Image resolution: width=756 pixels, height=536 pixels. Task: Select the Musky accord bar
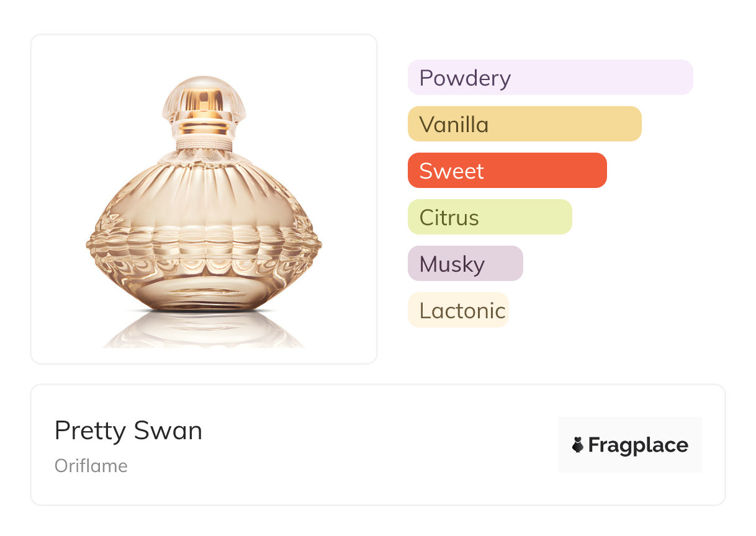(466, 264)
